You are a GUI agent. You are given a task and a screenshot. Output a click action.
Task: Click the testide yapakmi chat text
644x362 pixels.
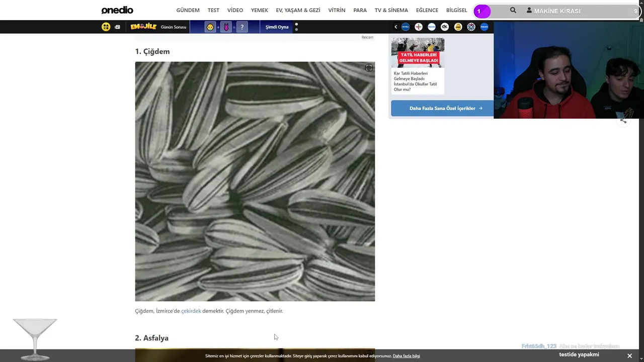(579, 354)
